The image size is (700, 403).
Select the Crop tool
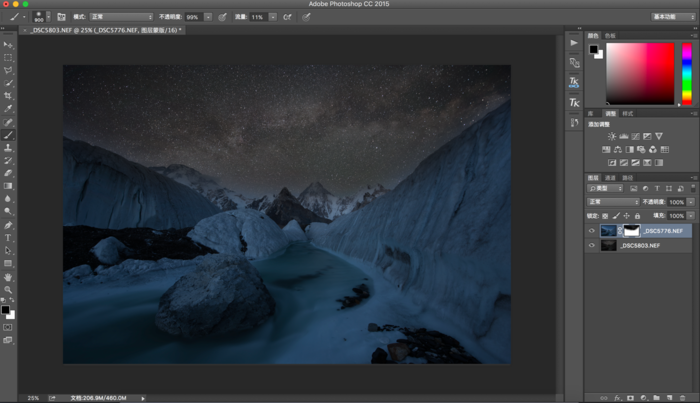point(8,96)
